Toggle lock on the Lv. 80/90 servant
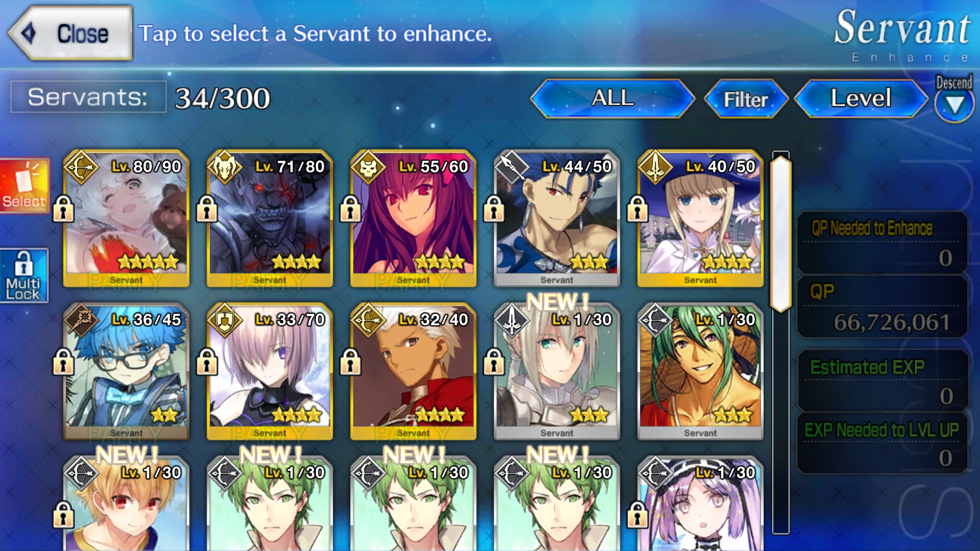This screenshot has height=551, width=980. click(63, 208)
